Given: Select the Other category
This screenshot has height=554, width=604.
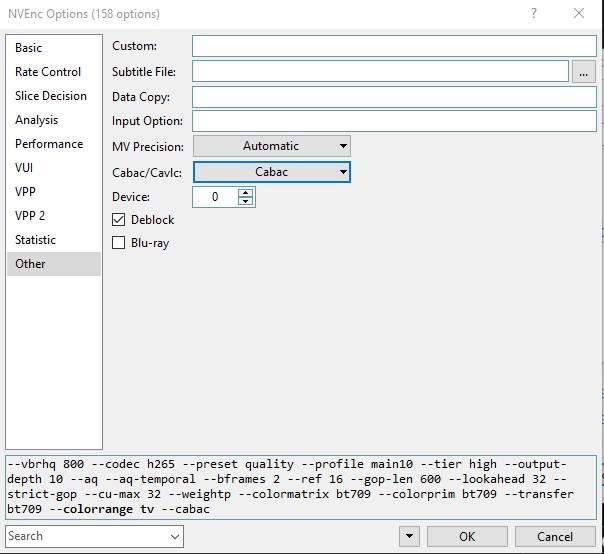Looking at the screenshot, I should tap(54, 264).
